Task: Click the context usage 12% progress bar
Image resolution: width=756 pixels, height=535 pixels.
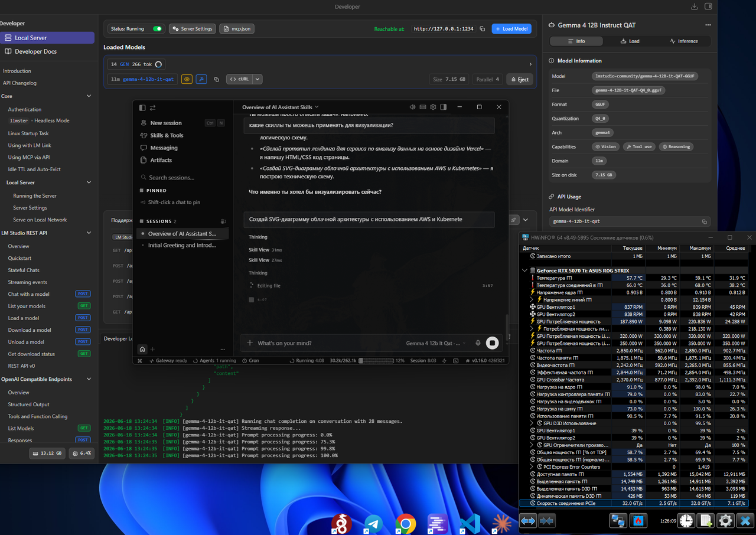Action: [376, 360]
